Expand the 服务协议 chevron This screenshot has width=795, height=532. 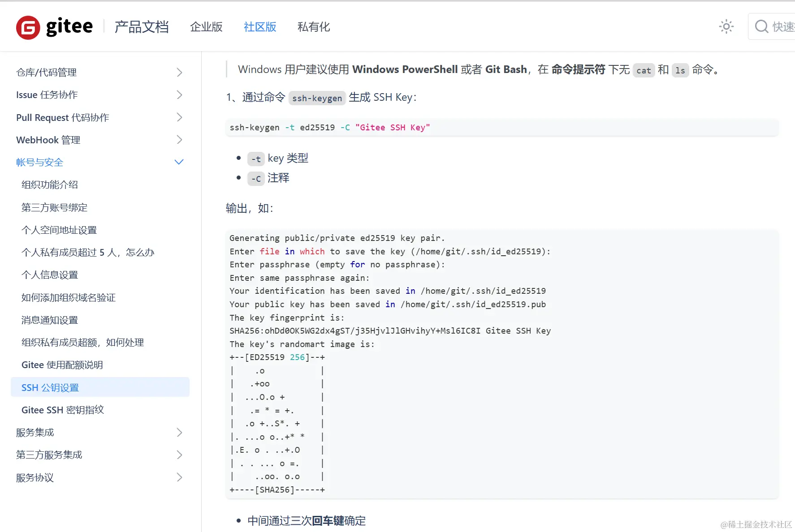coord(179,477)
